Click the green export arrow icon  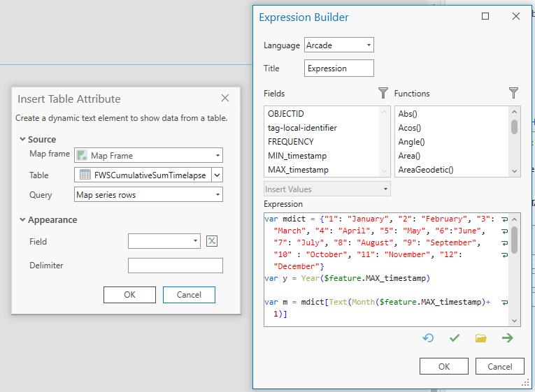(507, 338)
